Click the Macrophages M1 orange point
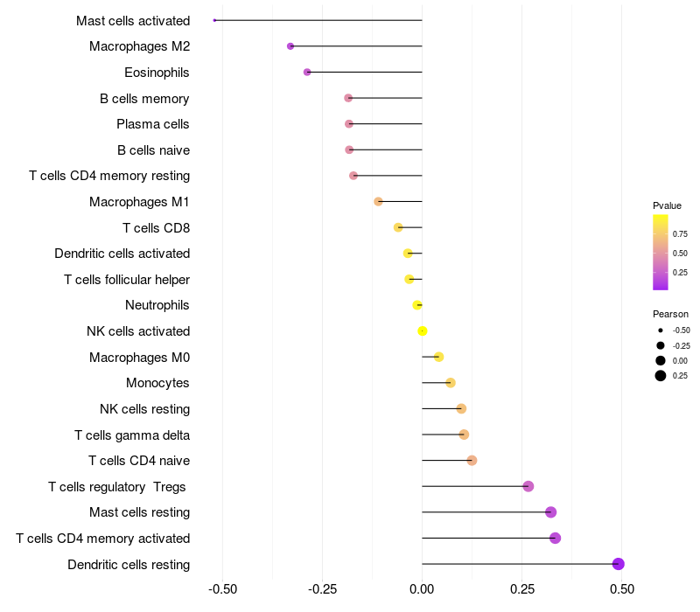 point(378,201)
